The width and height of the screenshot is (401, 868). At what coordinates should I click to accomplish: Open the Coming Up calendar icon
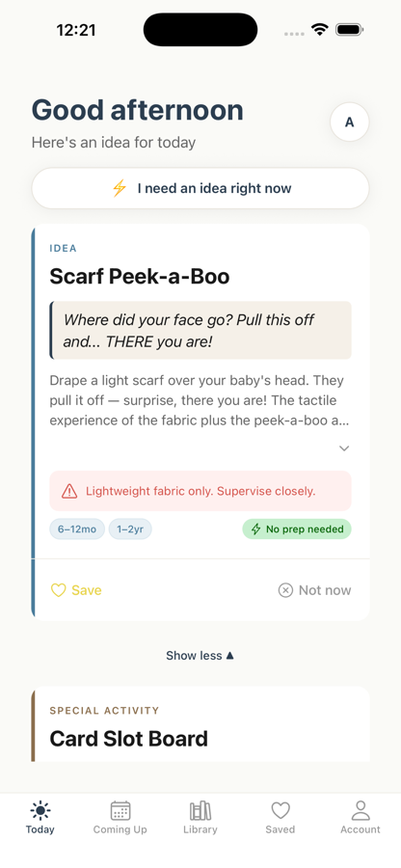(120, 811)
